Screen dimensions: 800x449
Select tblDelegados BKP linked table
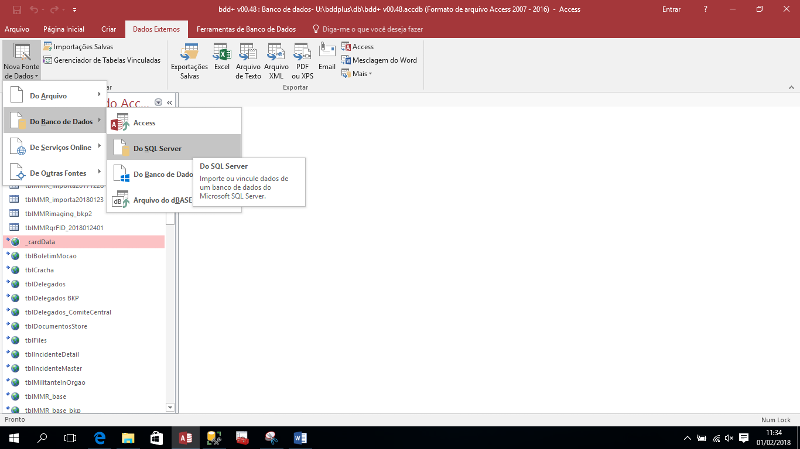84,298
